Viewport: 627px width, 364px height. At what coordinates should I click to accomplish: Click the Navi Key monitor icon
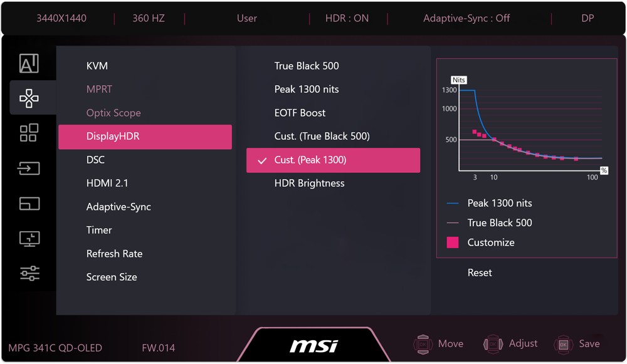pyautogui.click(x=29, y=238)
